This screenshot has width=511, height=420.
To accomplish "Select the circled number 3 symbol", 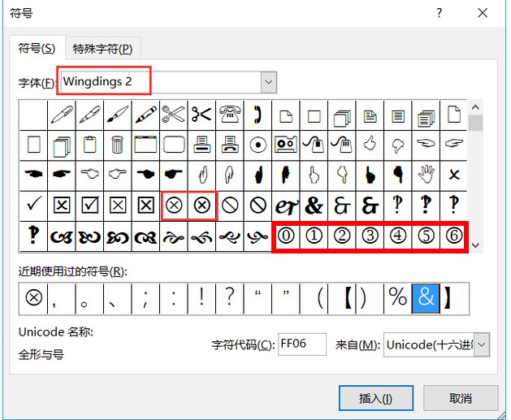I will 370,236.
